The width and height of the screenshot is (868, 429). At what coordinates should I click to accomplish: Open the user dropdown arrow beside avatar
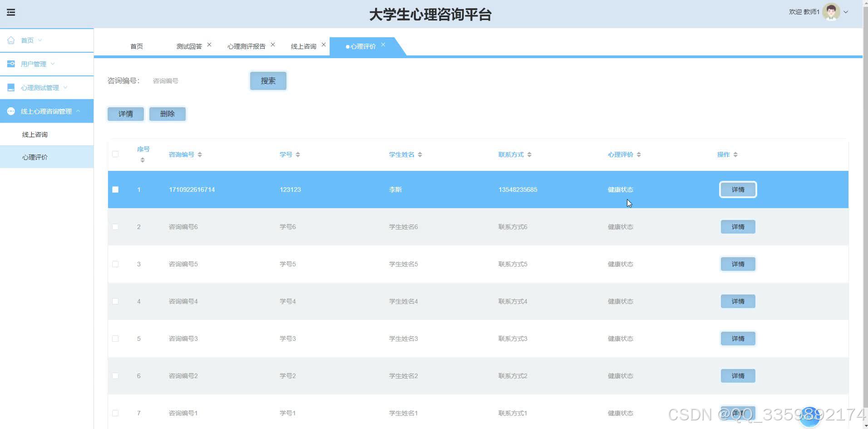point(846,12)
